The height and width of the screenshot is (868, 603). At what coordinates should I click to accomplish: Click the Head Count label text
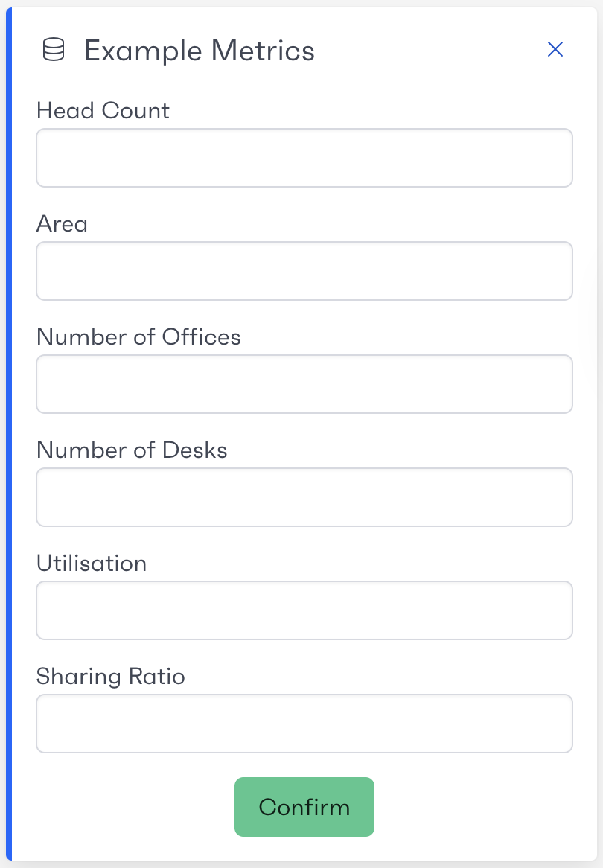103,111
